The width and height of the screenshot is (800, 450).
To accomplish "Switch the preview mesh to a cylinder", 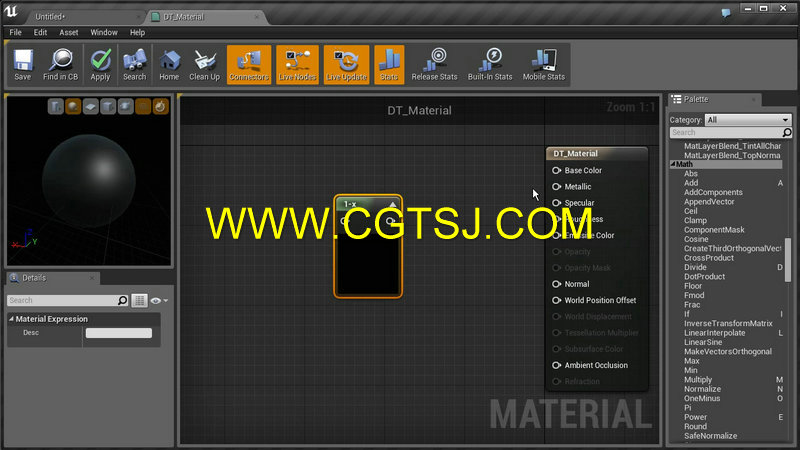I will pyautogui.click(x=56, y=107).
